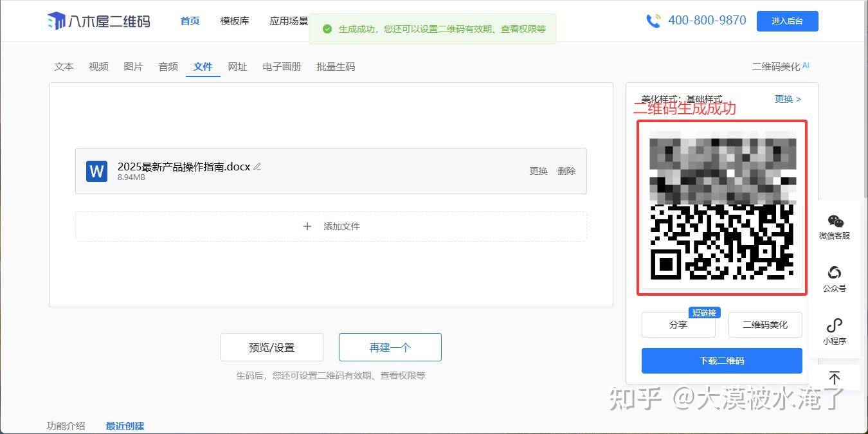The image size is (868, 434).
Task: Switch to the 最近创建 tab
Action: point(125,426)
